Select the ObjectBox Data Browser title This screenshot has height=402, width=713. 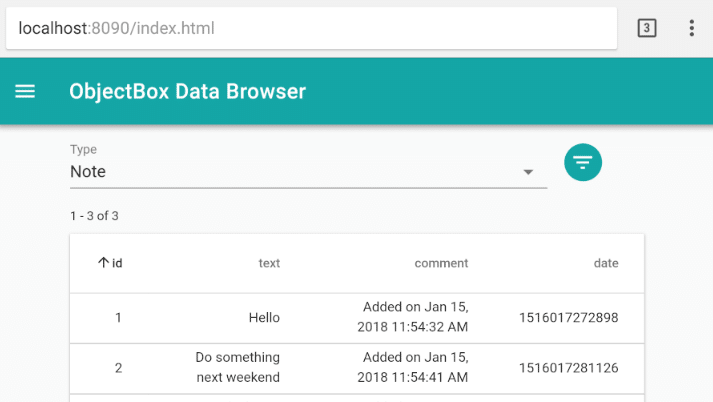pos(187,91)
